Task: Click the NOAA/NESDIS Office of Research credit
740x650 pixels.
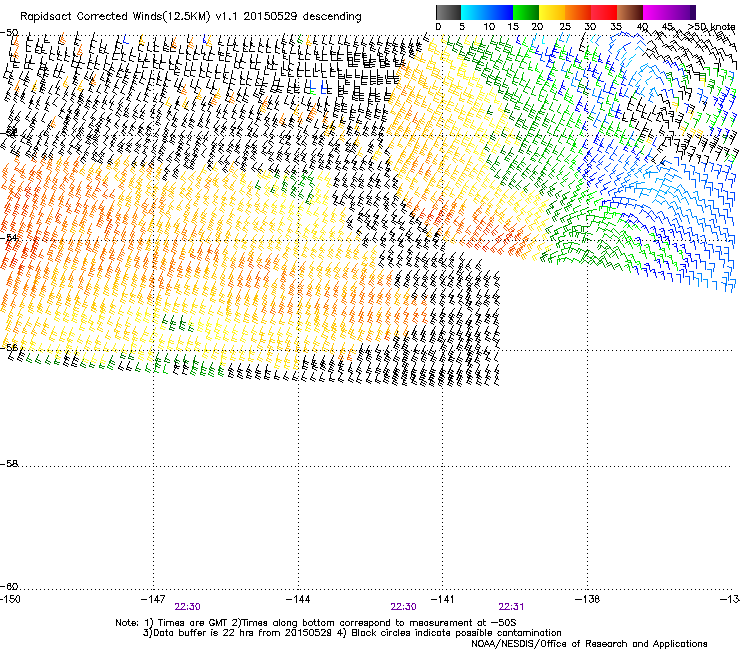Action: [x=589, y=644]
